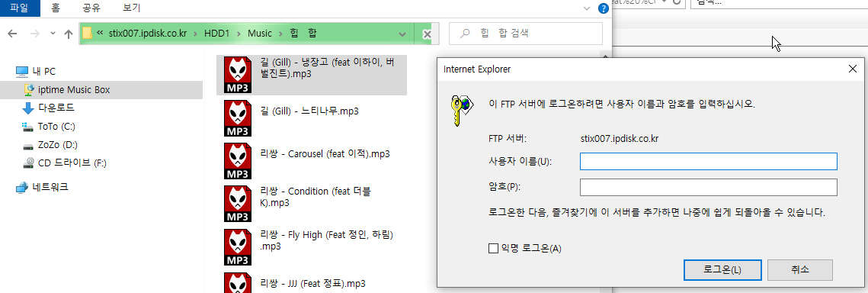Screen dimensions: 868x293
Task: Select file 리쌍 - Carousel (feat 이적).mp3
Action: pos(325,154)
